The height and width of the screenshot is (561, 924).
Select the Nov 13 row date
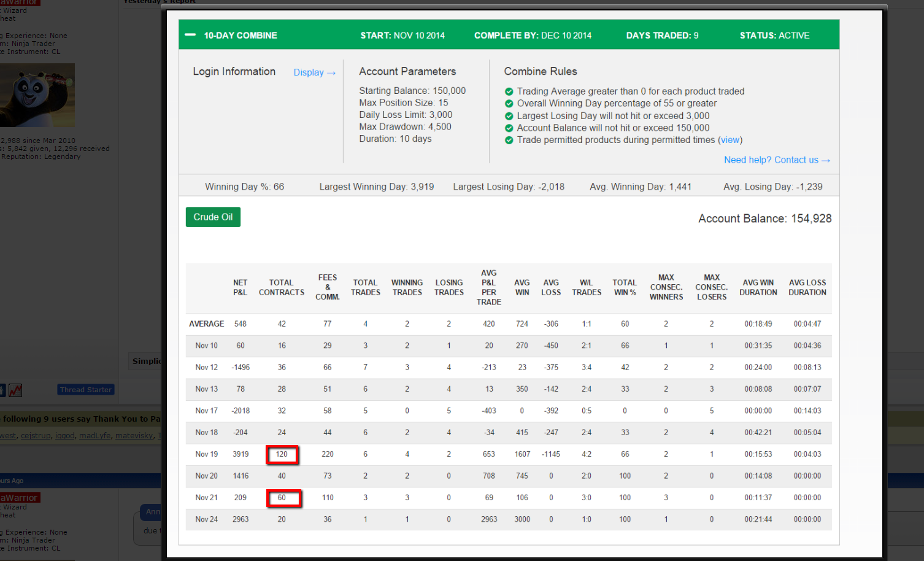click(207, 389)
